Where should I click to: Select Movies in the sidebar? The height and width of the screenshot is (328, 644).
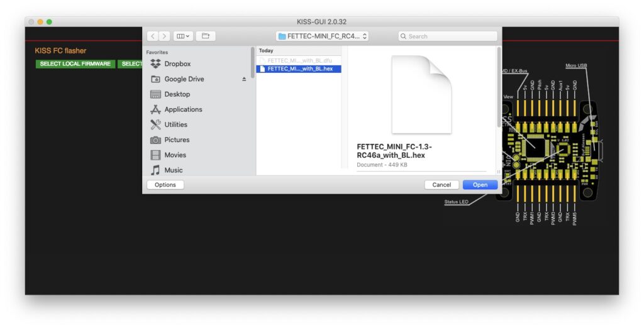pos(175,155)
